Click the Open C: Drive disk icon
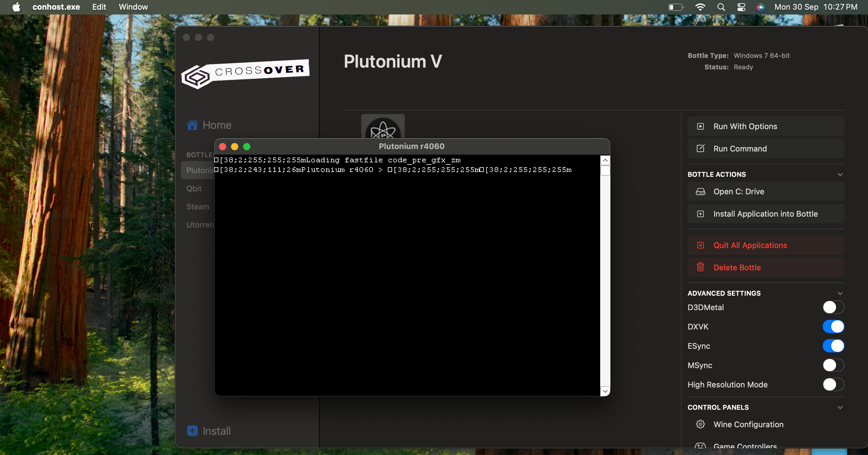868x455 pixels. point(701,191)
